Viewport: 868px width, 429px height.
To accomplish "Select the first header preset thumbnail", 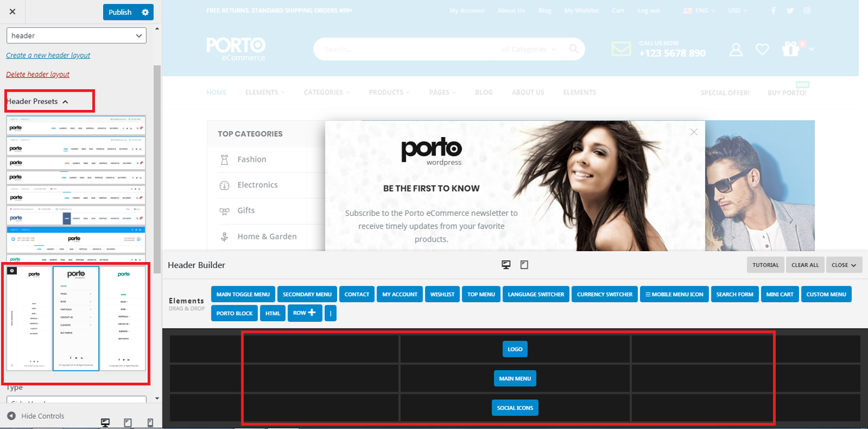I will tap(76, 126).
